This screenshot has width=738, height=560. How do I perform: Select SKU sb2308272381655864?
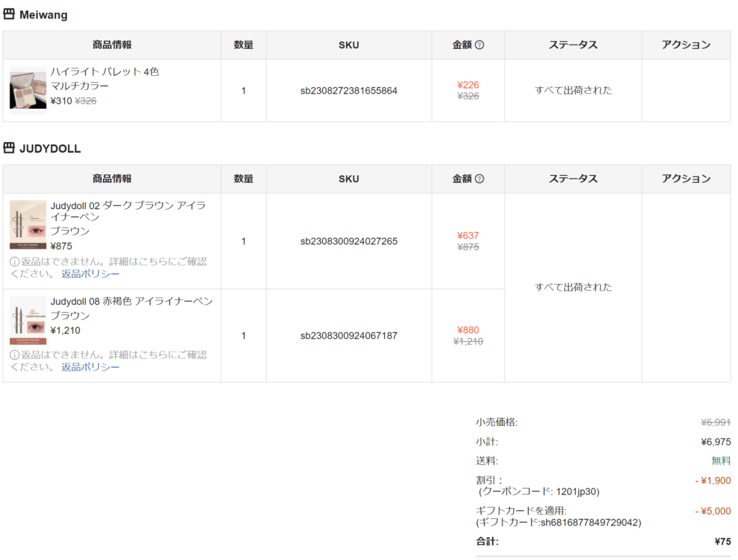(x=349, y=91)
